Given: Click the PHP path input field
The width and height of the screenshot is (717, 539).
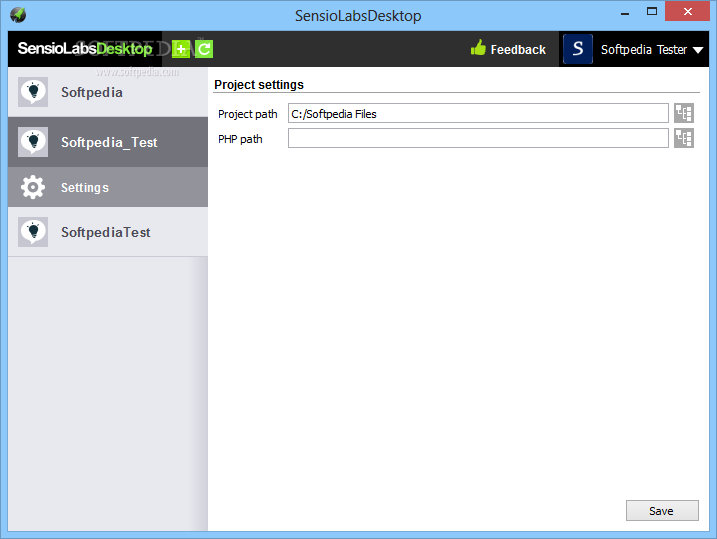Looking at the screenshot, I should [x=478, y=138].
